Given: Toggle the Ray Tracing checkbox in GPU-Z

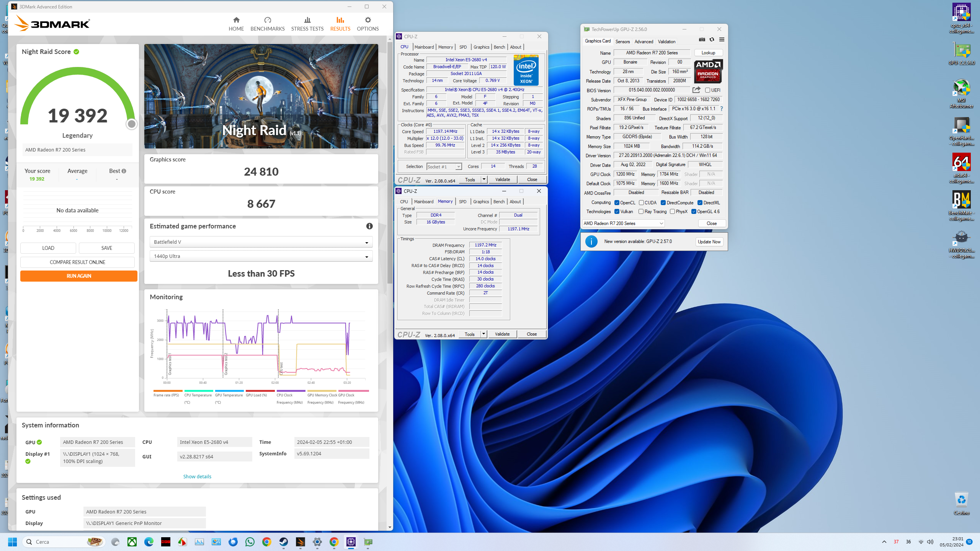Looking at the screenshot, I should pyautogui.click(x=641, y=212).
